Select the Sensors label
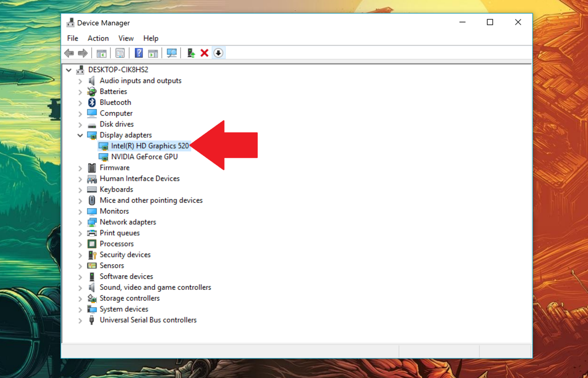This screenshot has height=378, width=588. tap(112, 265)
